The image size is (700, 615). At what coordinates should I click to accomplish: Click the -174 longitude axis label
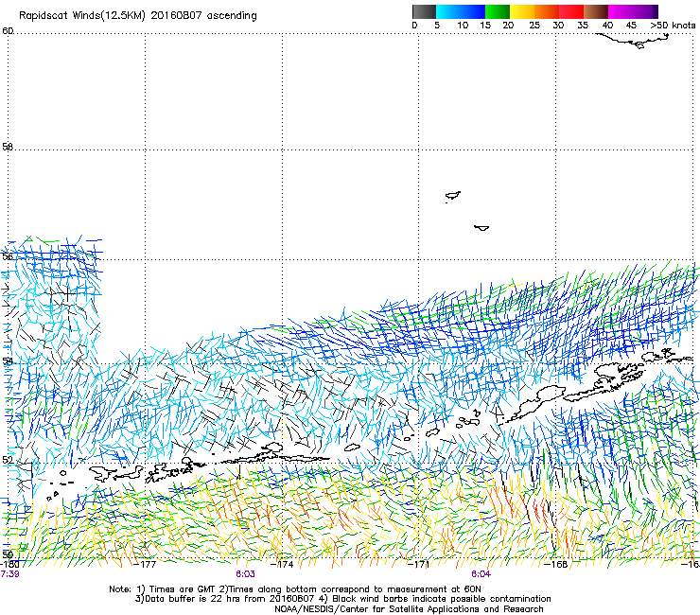click(x=282, y=564)
